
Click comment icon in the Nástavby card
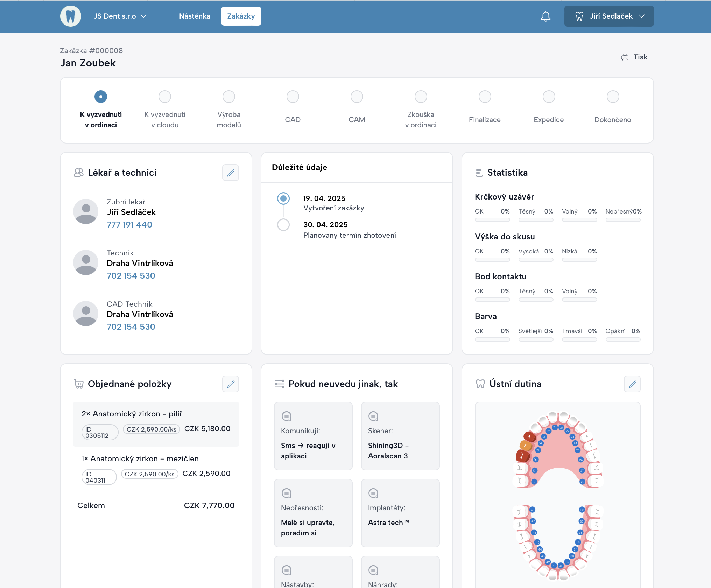pyautogui.click(x=287, y=570)
